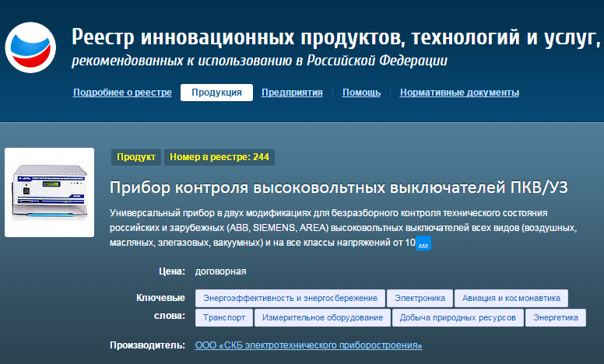Click the 'Продукт' badge
The image size is (604, 364).
click(136, 157)
